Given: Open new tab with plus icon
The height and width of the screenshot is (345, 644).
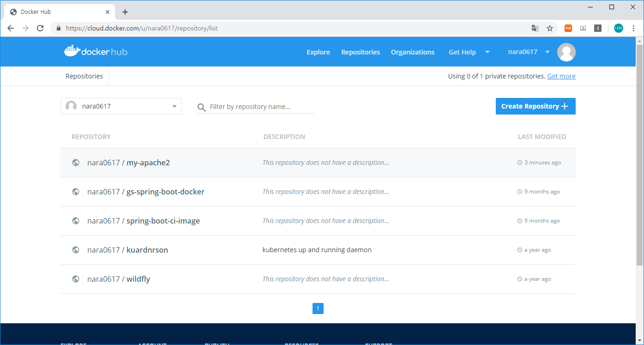Looking at the screenshot, I should click(x=125, y=12).
